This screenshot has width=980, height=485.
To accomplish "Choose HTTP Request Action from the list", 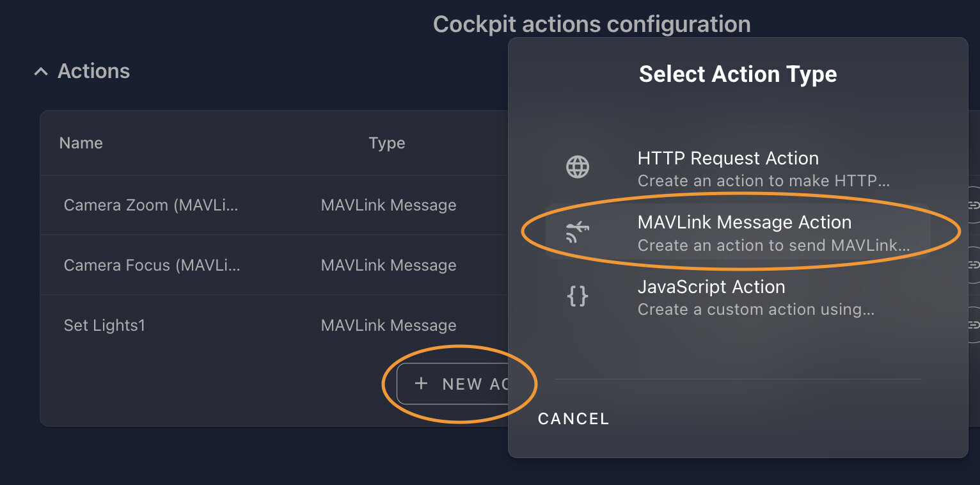I will pyautogui.click(x=738, y=169).
